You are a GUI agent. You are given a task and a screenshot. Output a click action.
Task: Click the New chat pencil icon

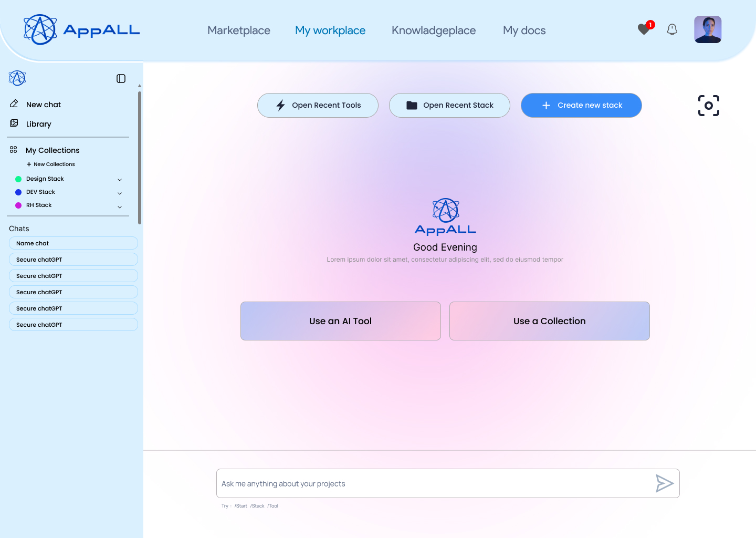14,104
